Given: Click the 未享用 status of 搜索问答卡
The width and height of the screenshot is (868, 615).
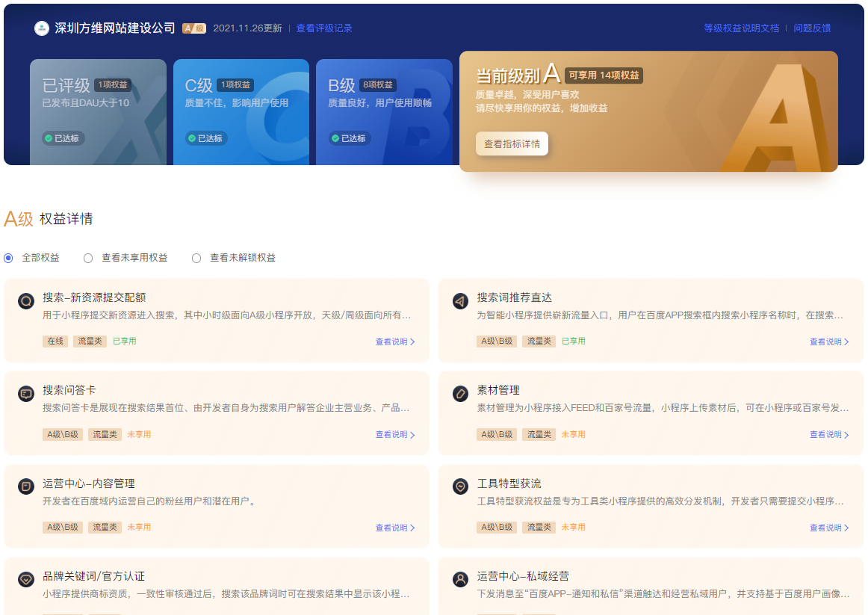Looking at the screenshot, I should (139, 435).
